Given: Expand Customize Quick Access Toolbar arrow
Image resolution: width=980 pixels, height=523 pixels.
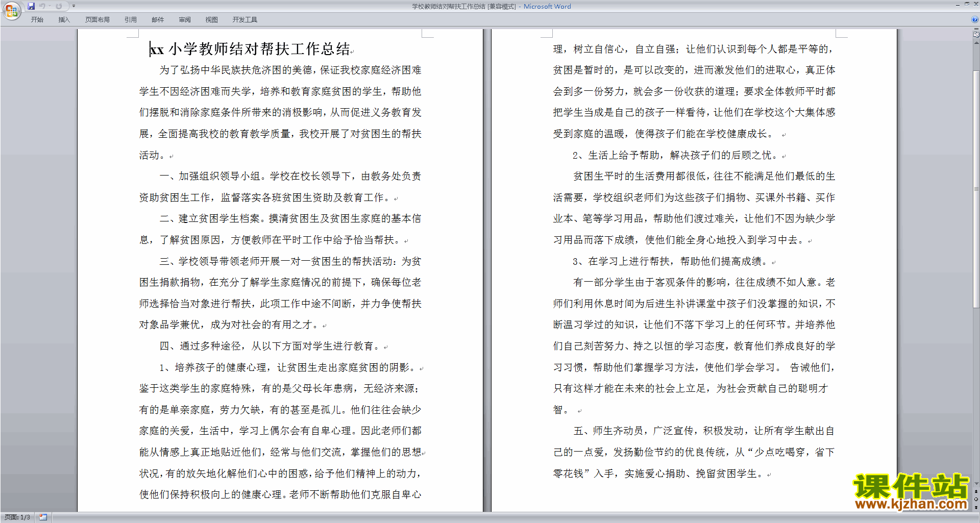Looking at the screenshot, I should [x=73, y=6].
